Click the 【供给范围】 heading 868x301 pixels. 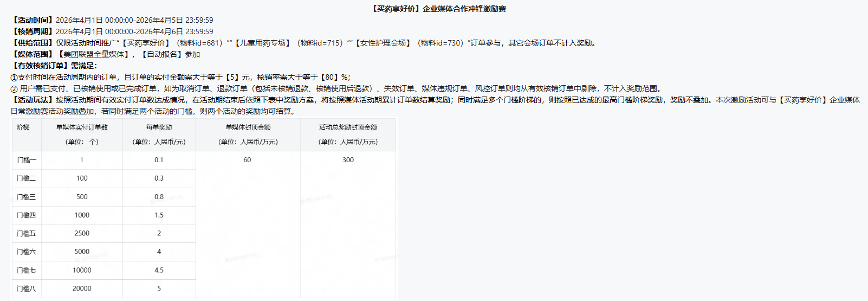click(x=33, y=43)
